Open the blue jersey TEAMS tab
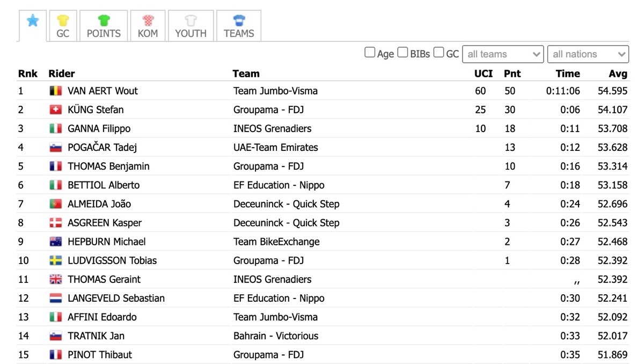 (x=239, y=26)
